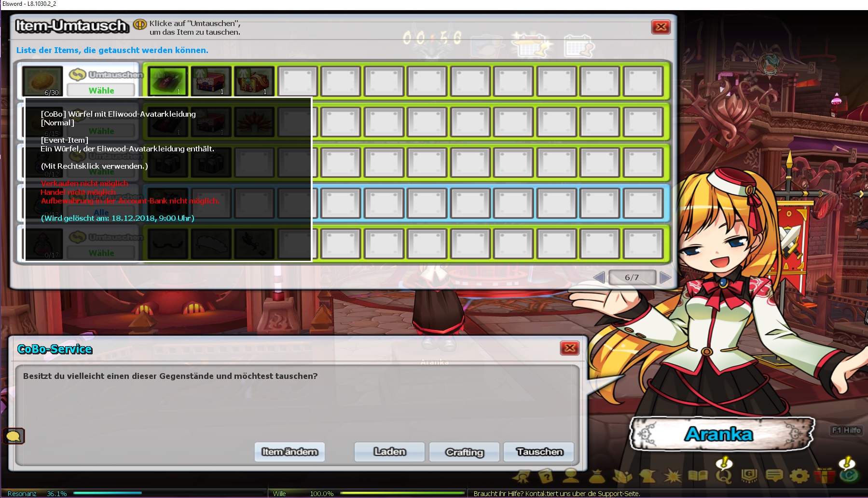Screen dimensions: 868x498
Task: Select the green Eliwood avatar cube item
Action: click(167, 81)
